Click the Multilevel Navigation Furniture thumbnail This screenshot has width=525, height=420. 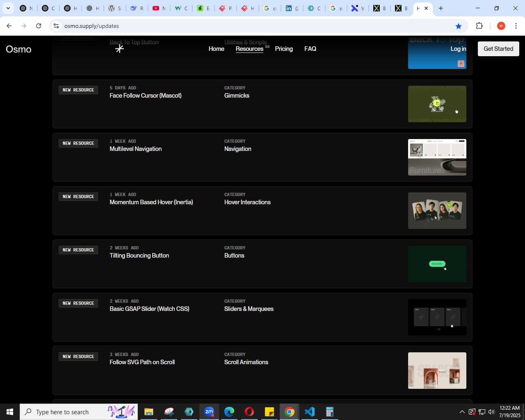(437, 157)
